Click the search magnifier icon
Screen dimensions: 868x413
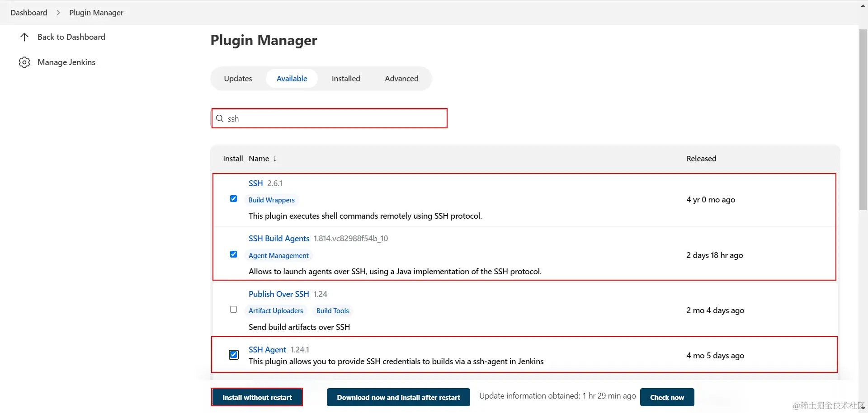coord(220,118)
